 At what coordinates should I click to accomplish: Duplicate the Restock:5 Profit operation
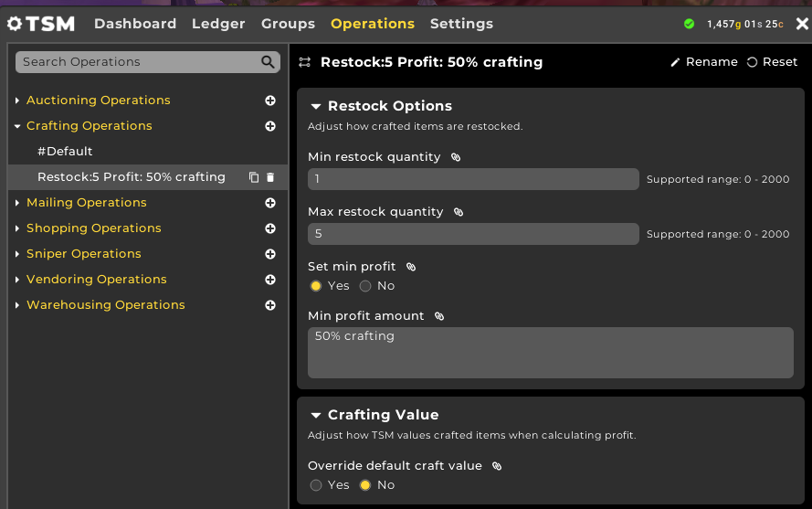[254, 177]
